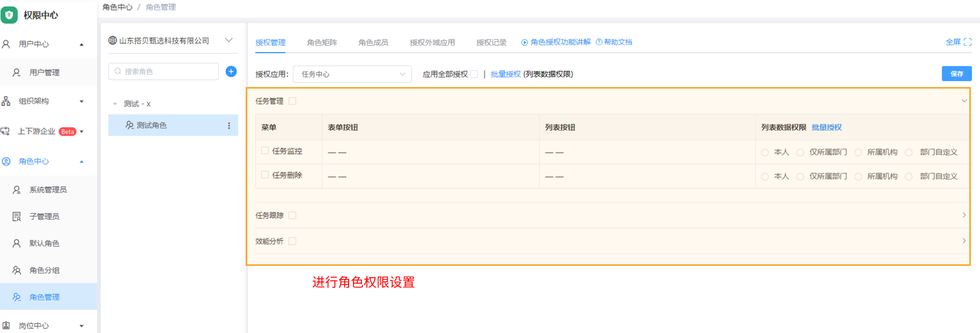This screenshot has height=333, width=980.
Task: Click the globe icon beside company name
Action: point(113,40)
